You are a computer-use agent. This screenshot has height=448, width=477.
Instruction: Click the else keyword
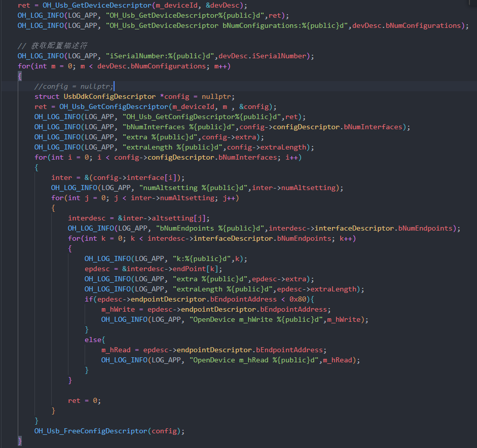[91, 340]
